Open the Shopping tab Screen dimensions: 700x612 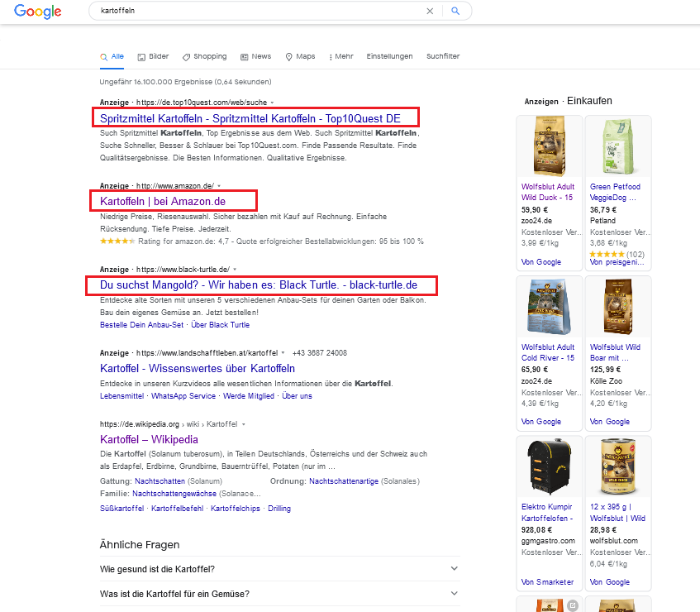click(x=204, y=56)
